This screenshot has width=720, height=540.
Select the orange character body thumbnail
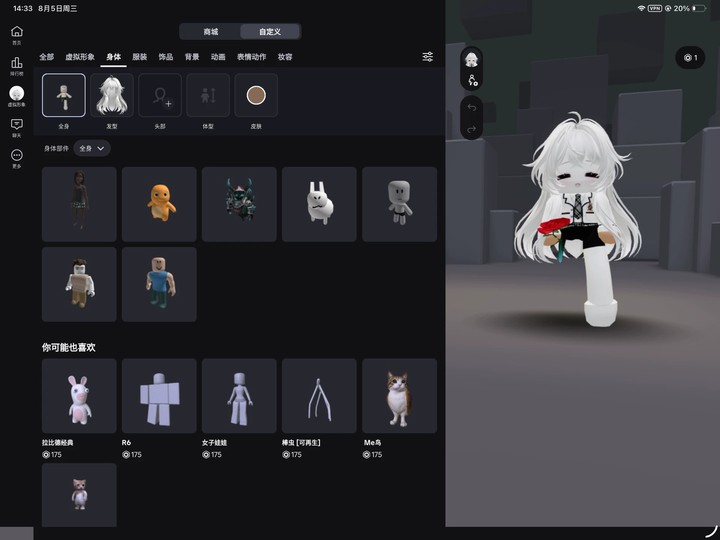(x=159, y=204)
